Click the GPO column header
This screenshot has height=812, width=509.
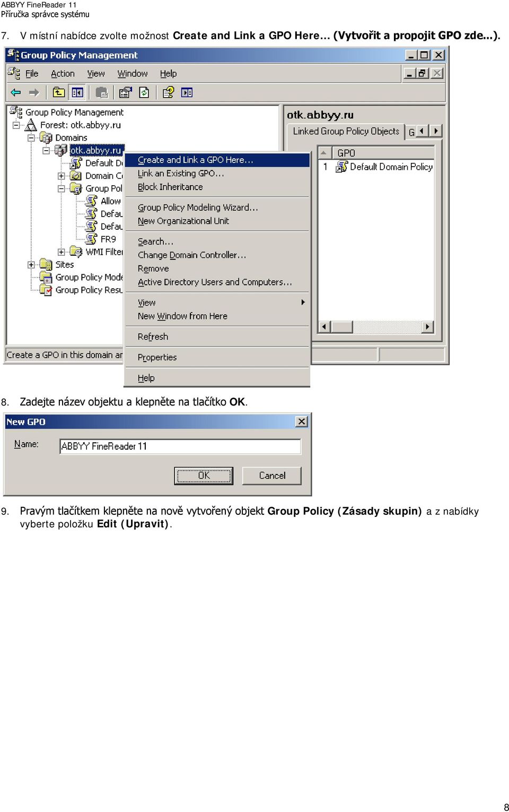tap(383, 153)
